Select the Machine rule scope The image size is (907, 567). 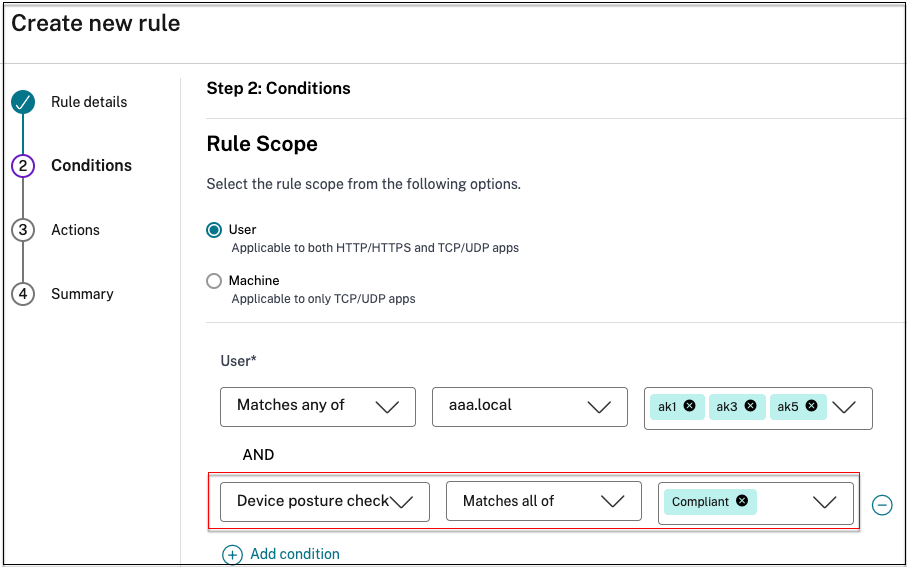click(214, 281)
